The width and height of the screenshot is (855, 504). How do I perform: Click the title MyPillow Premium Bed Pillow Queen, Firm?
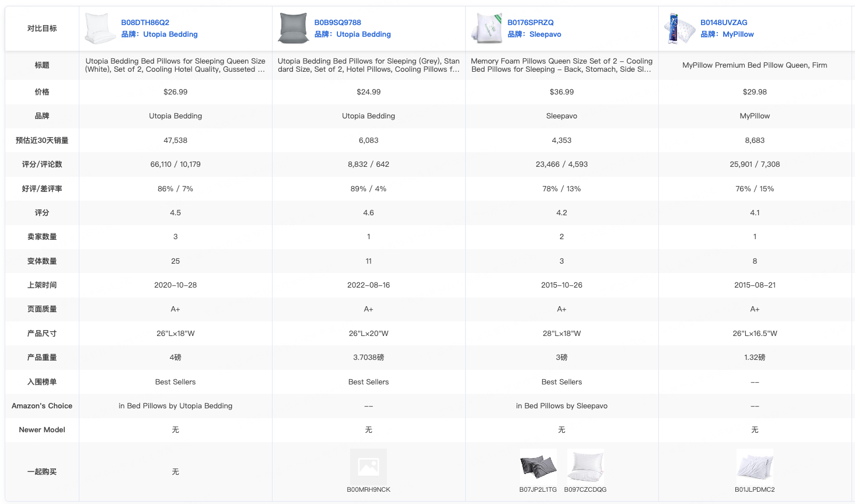pyautogui.click(x=755, y=65)
